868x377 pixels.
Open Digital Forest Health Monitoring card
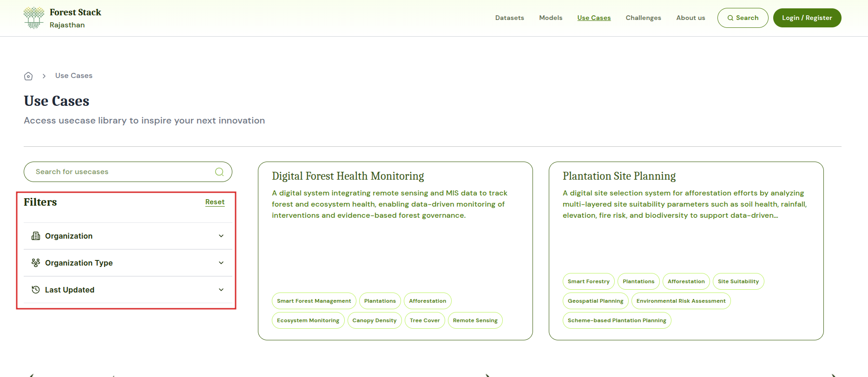(348, 176)
